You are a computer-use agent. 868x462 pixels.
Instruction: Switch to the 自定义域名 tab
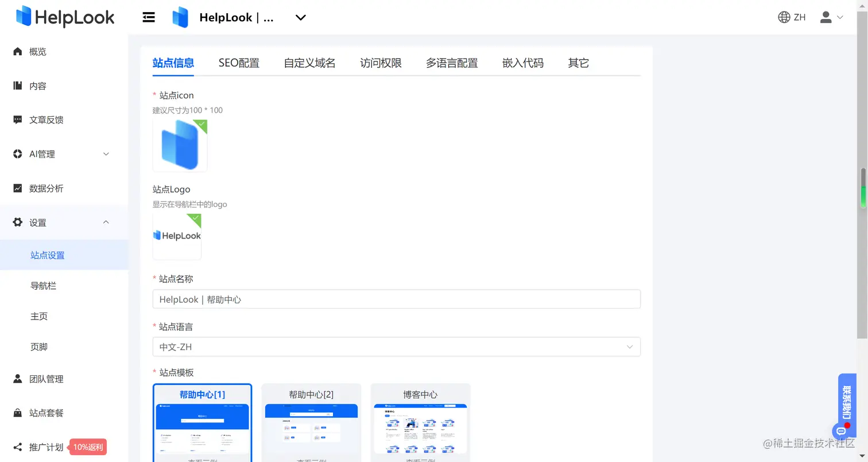coord(310,63)
